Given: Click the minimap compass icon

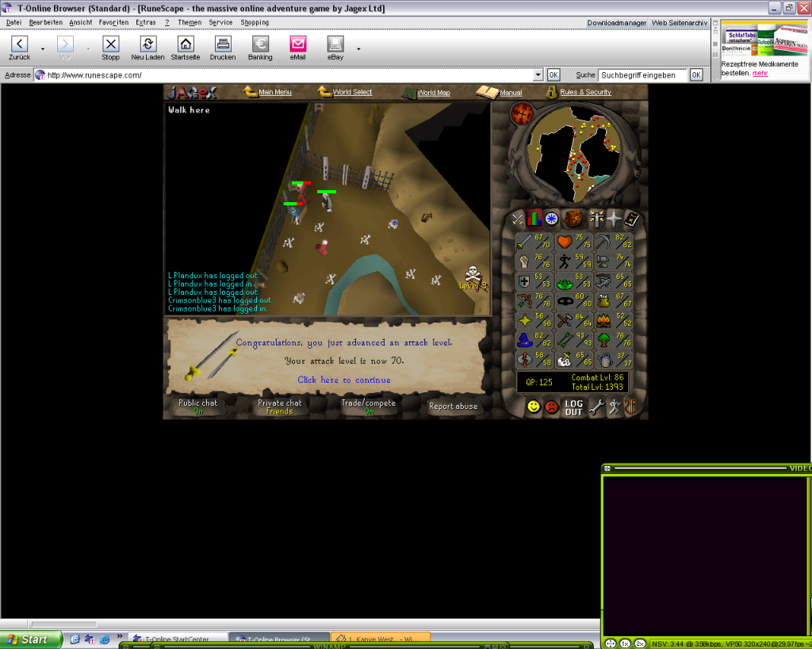Looking at the screenshot, I should pos(522,113).
